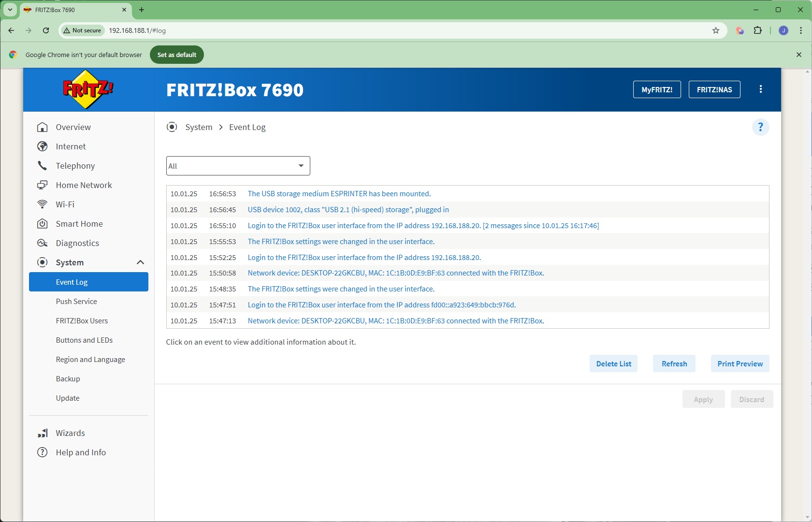Open the Diagnostics menu
The height and width of the screenshot is (522, 812).
click(77, 243)
